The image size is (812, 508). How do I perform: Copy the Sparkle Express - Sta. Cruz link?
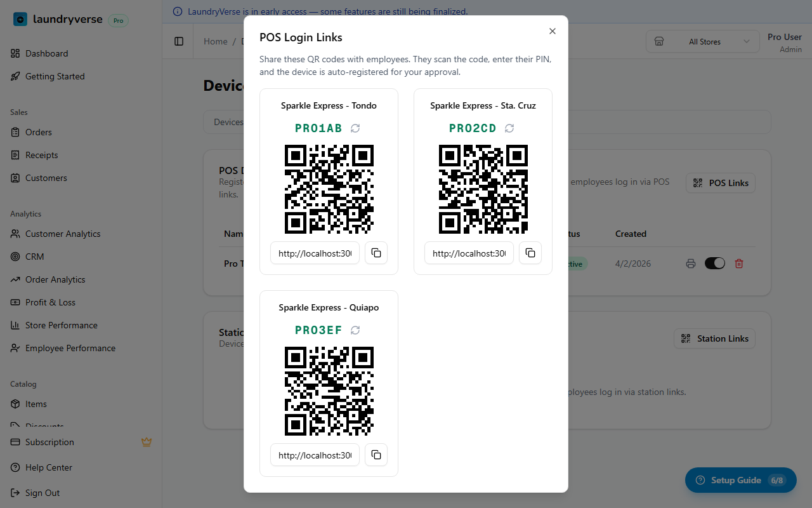530,253
